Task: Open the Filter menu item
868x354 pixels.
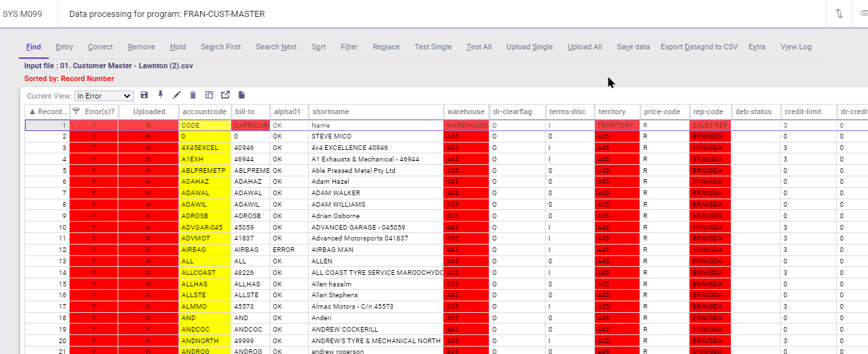Action: (x=349, y=47)
